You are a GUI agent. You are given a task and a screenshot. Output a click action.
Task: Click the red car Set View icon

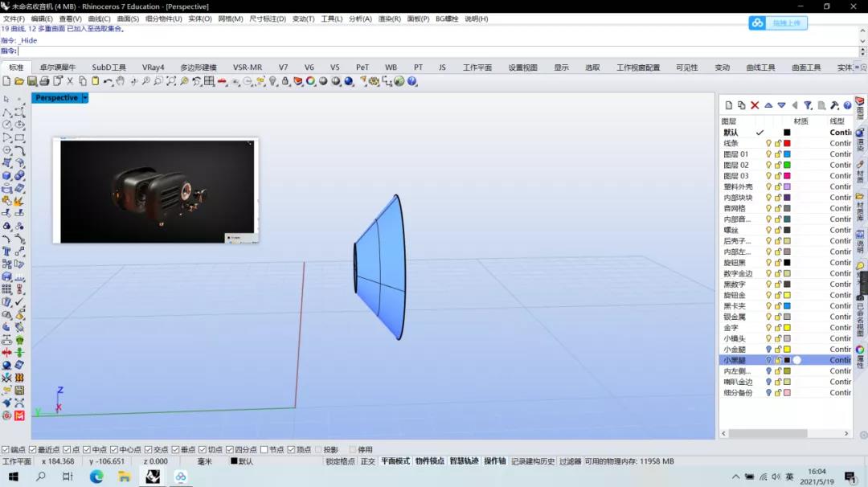222,81
